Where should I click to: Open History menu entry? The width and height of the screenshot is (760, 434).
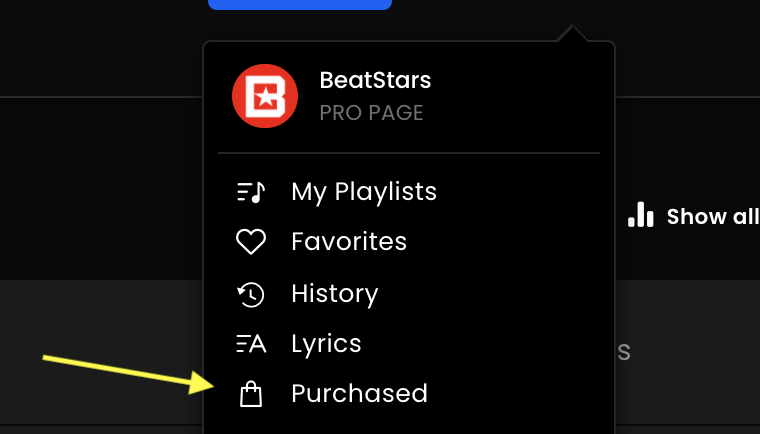334,294
